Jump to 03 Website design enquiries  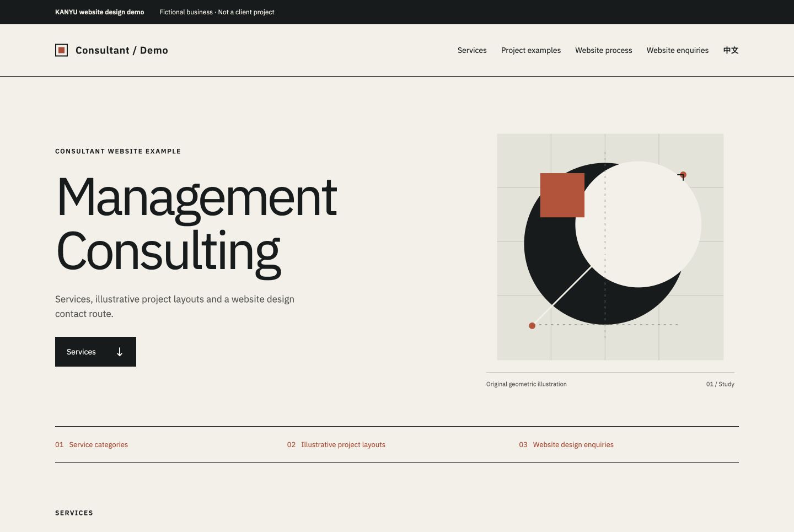click(566, 444)
